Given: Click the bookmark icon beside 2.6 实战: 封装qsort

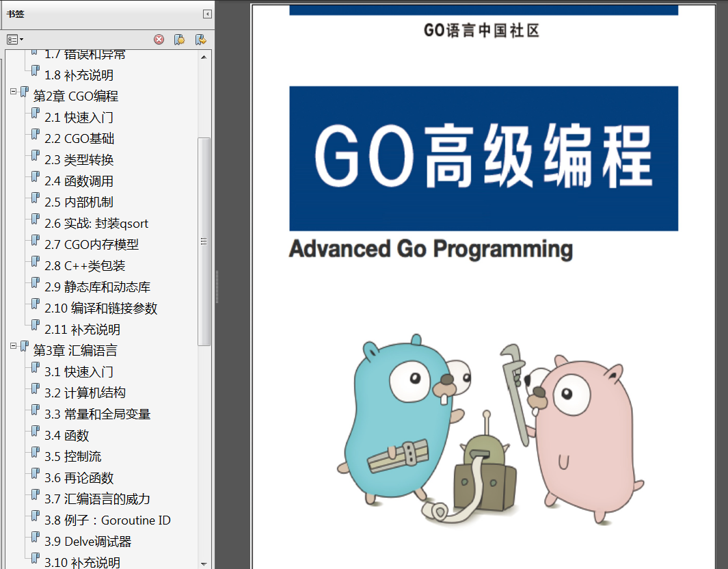Looking at the screenshot, I should [36, 219].
